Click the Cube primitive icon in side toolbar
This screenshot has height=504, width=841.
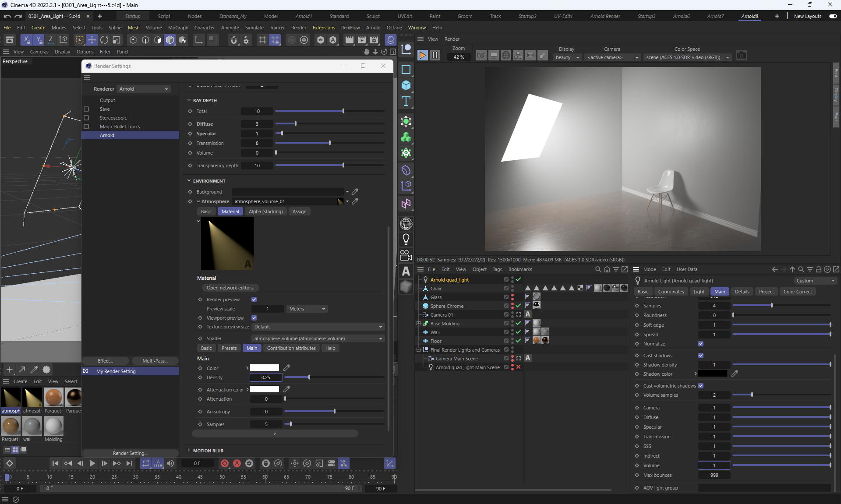point(406,85)
